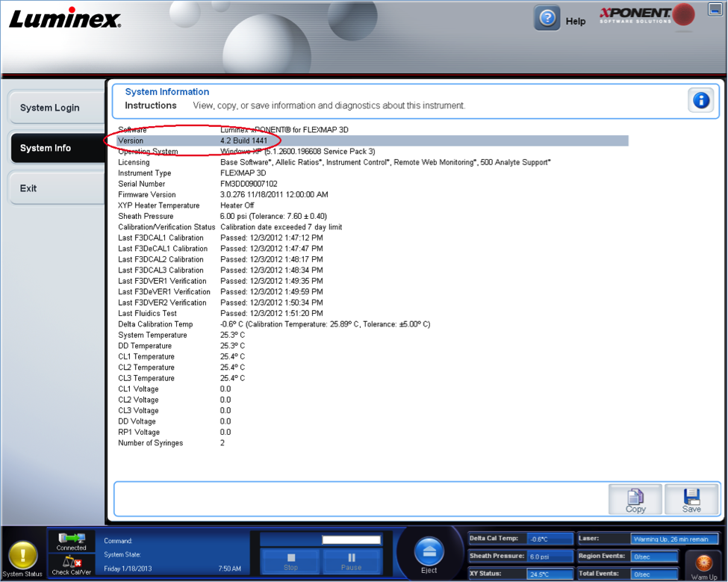Select the Licensing row
728x582 pixels.
[x=373, y=162]
